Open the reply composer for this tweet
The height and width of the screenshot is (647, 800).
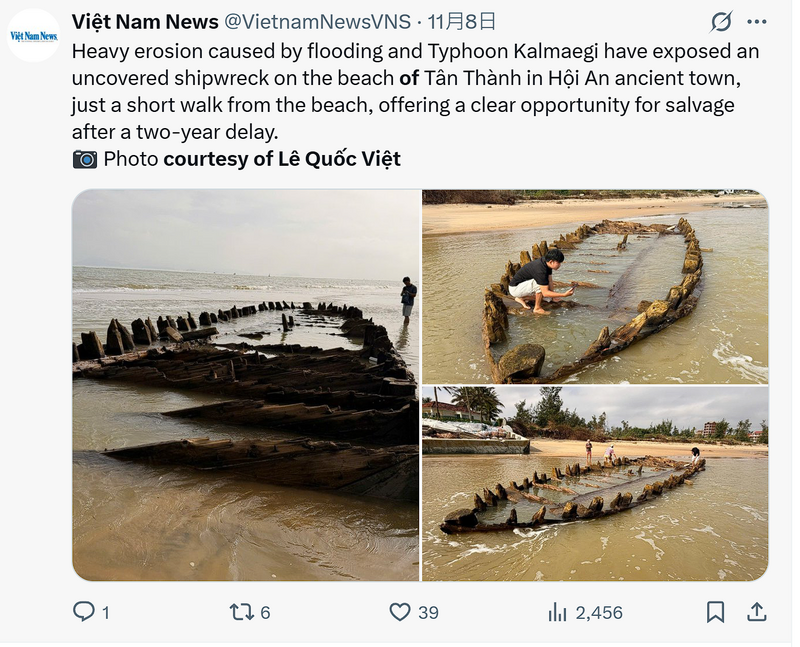tap(83, 611)
